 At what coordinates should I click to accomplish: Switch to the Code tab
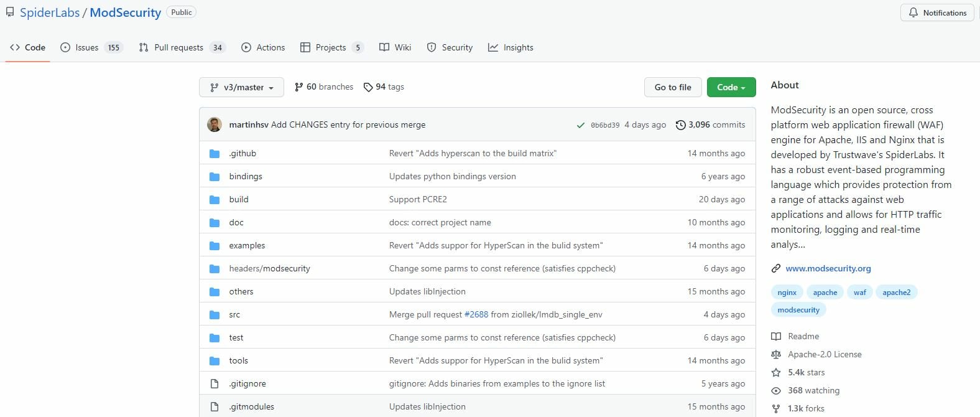[27, 47]
